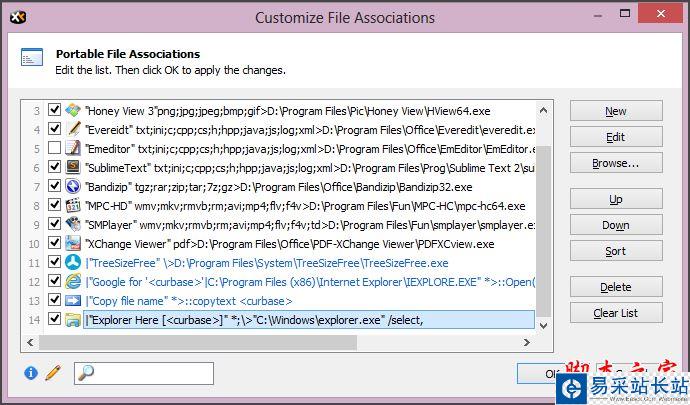Click the TreeSizeFree entry icon

click(x=74, y=262)
